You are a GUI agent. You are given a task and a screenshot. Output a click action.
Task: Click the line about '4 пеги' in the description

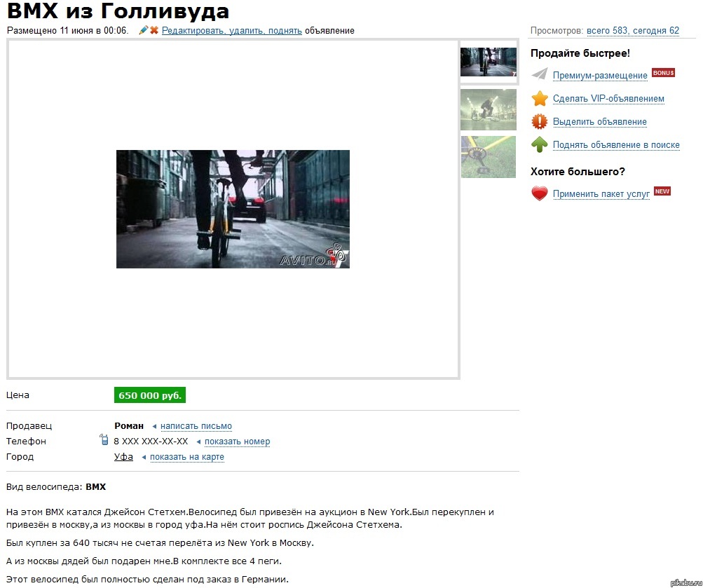[x=144, y=561]
